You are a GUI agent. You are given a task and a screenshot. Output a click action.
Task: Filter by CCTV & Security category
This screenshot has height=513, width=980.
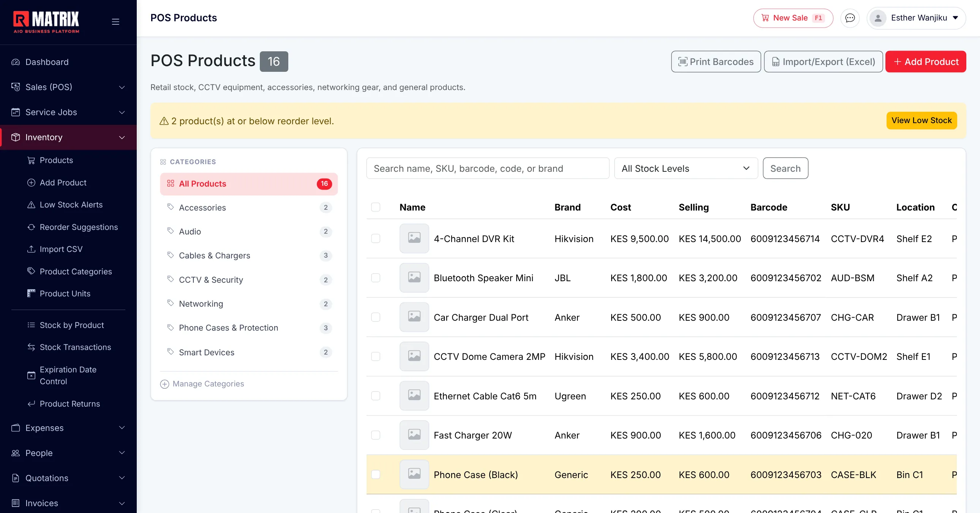click(249, 280)
